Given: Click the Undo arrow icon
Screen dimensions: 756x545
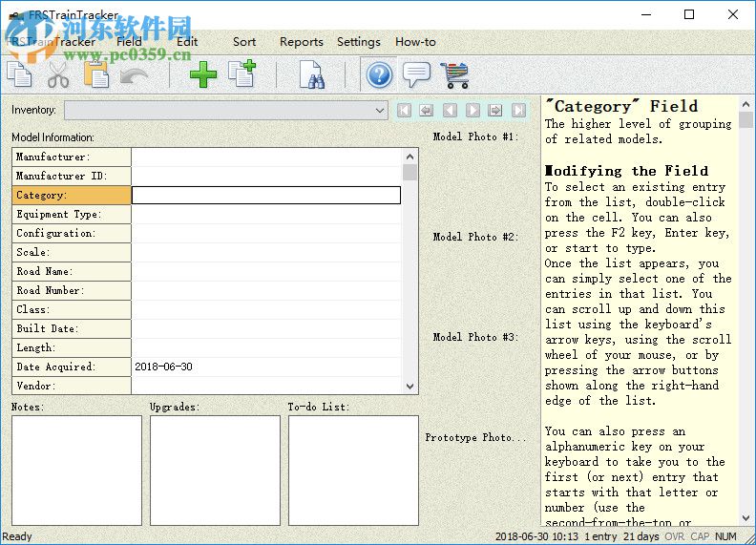Looking at the screenshot, I should coord(134,75).
